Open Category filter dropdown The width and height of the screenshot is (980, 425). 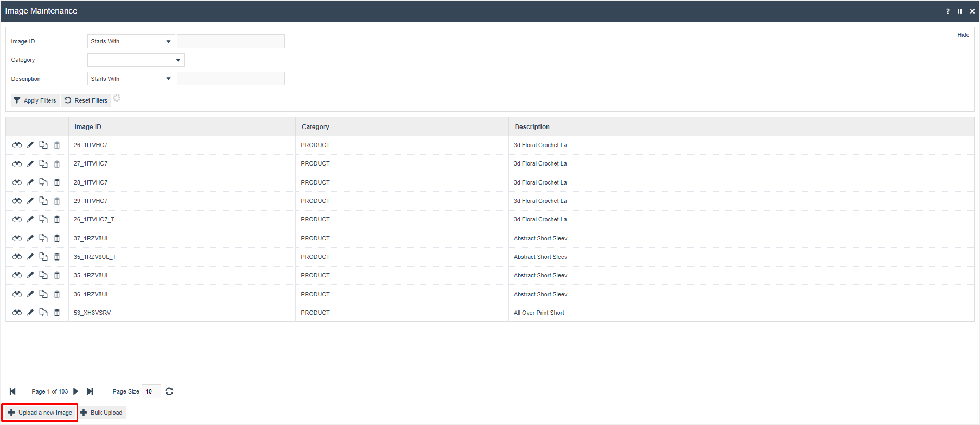pos(136,60)
